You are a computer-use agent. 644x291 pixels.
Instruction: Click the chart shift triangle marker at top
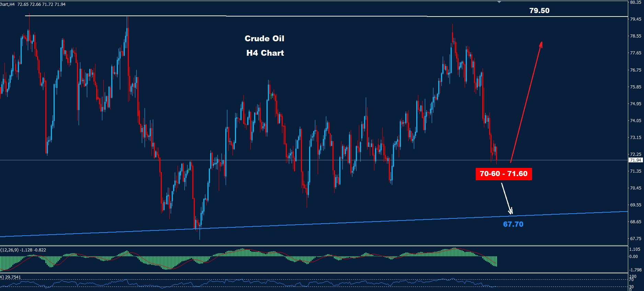pyautogui.click(x=499, y=2)
